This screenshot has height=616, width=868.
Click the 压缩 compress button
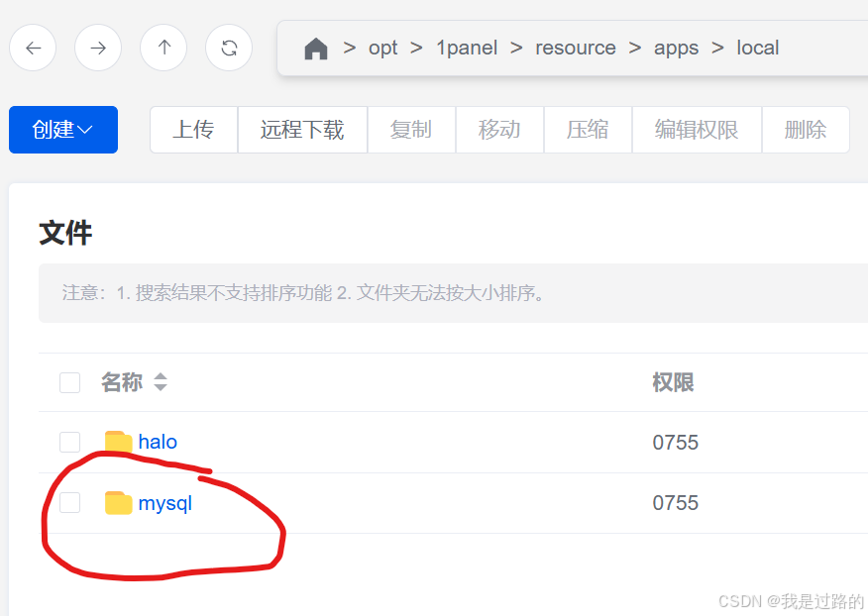click(x=588, y=130)
